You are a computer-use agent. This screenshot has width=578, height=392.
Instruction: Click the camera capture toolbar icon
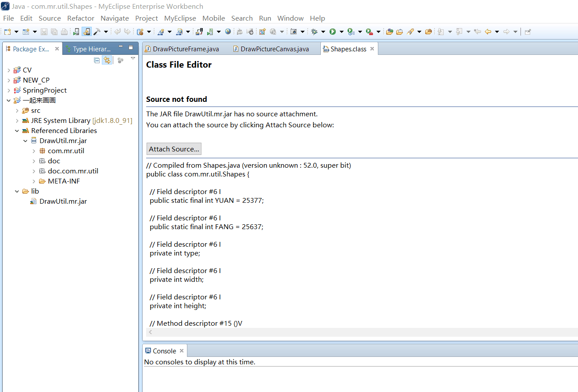point(294,32)
